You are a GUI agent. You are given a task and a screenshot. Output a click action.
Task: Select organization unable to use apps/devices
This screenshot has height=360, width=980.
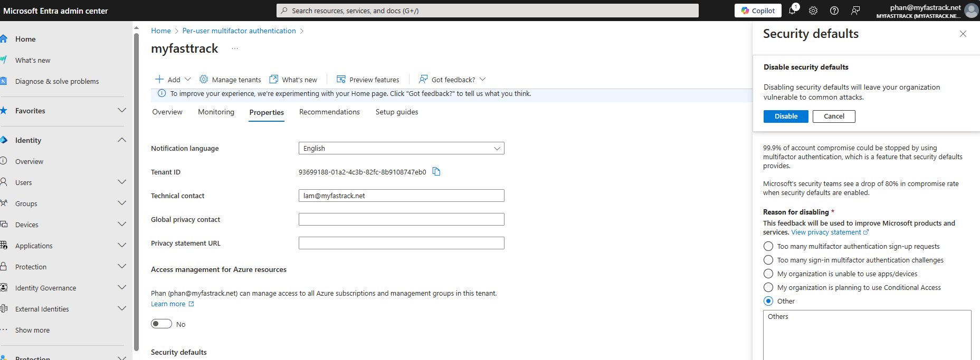click(768, 274)
